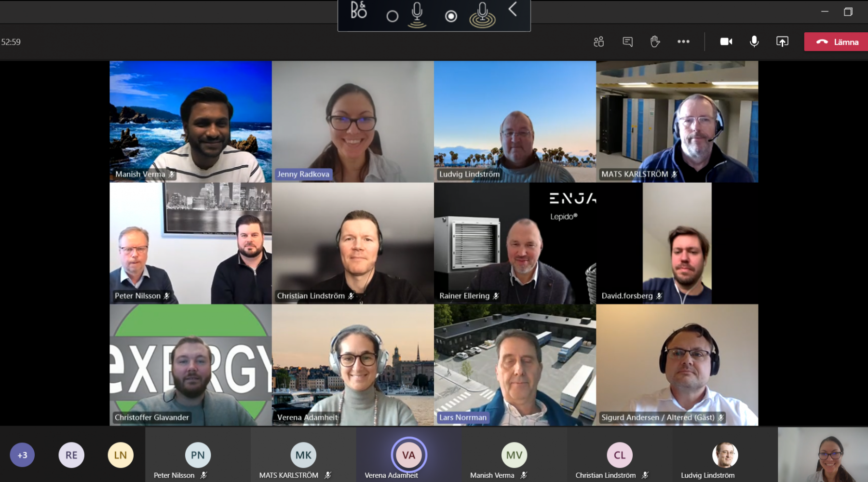Image resolution: width=868 pixels, height=482 pixels.
Task: Click the Verena Adamheit video name label
Action: coord(308,417)
